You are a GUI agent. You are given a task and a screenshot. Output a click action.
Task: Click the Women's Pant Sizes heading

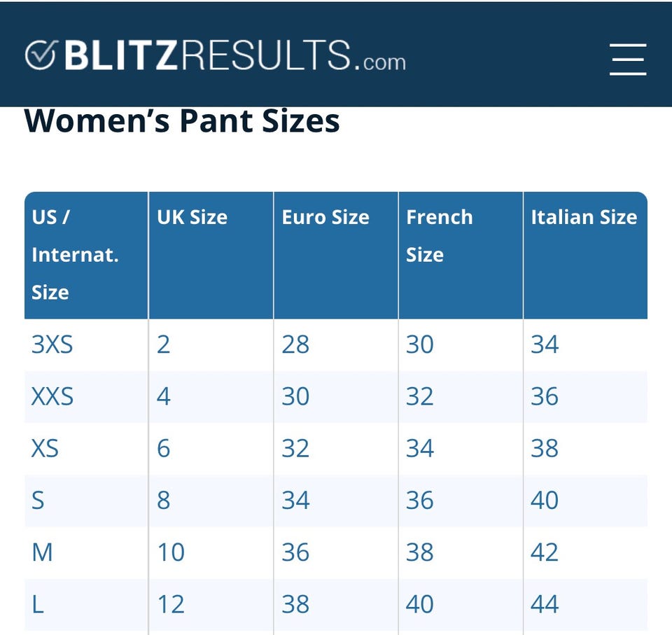(x=182, y=121)
